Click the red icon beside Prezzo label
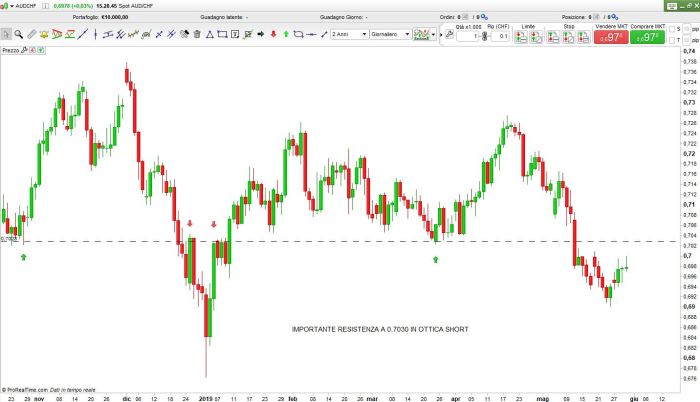This screenshot has height=402, width=700. pos(32,50)
